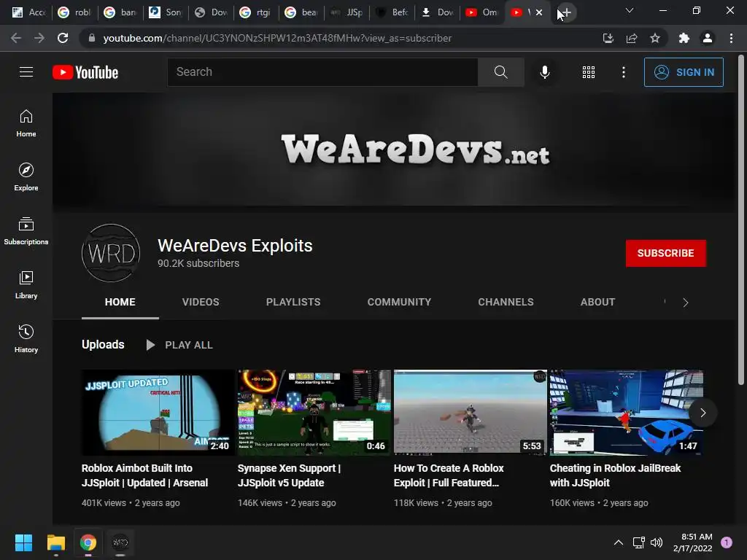The width and height of the screenshot is (747, 560).
Task: Switch to the 'Son' browser tab
Action: [166, 12]
